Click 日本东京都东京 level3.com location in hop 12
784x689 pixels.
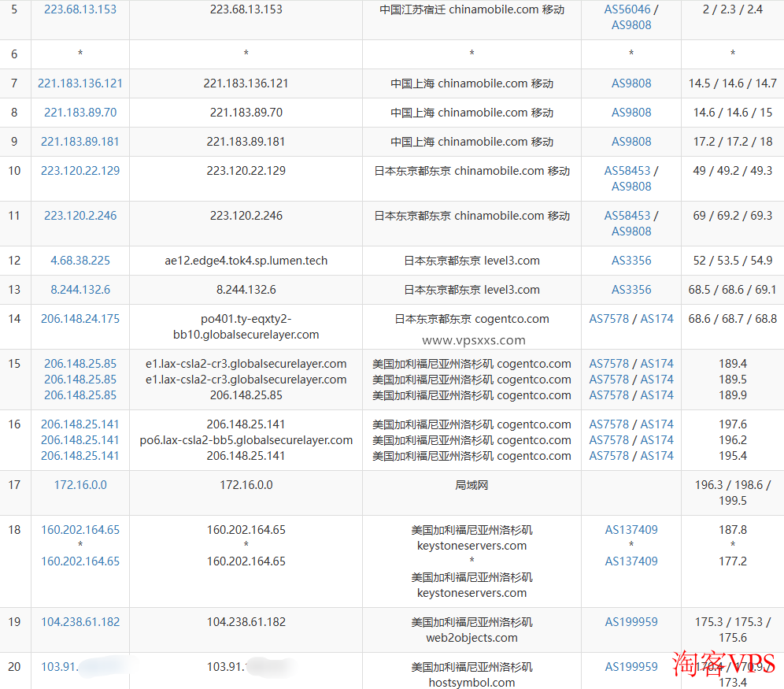pos(472,261)
